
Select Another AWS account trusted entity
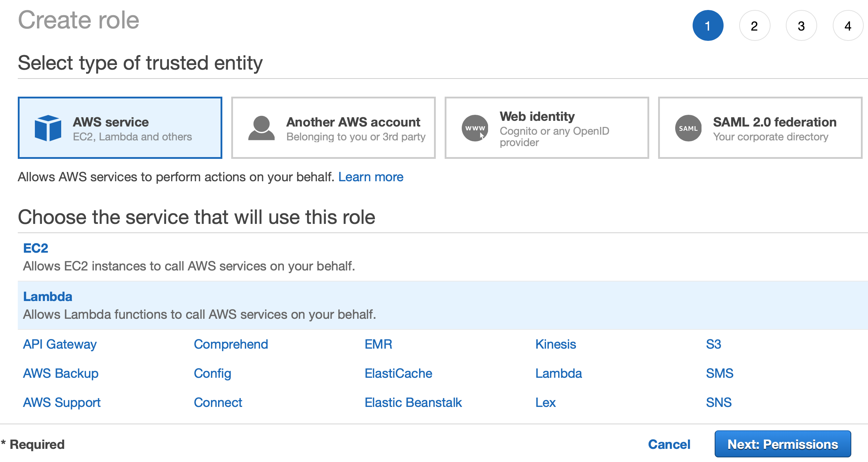333,128
